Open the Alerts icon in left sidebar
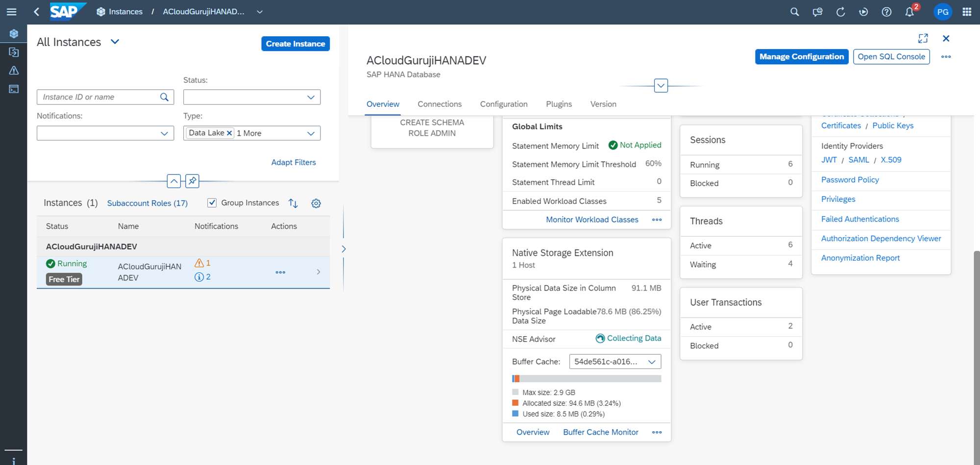Image resolution: width=980 pixels, height=465 pixels. (x=14, y=71)
